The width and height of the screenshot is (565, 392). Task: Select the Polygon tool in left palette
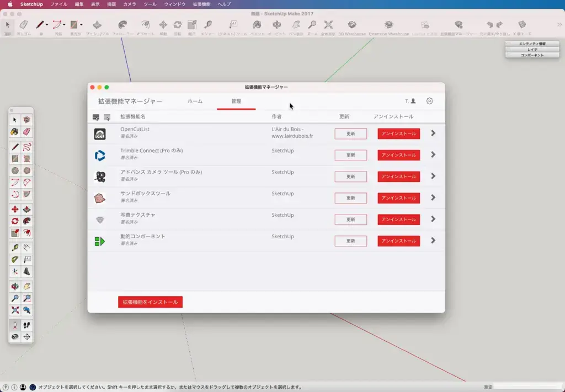tap(26, 170)
